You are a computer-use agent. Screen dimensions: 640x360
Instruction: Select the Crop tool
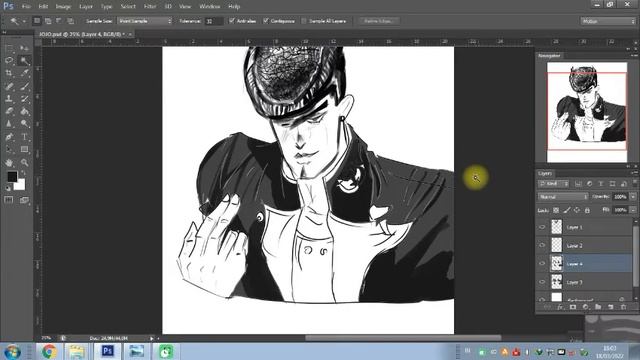[x=9, y=73]
